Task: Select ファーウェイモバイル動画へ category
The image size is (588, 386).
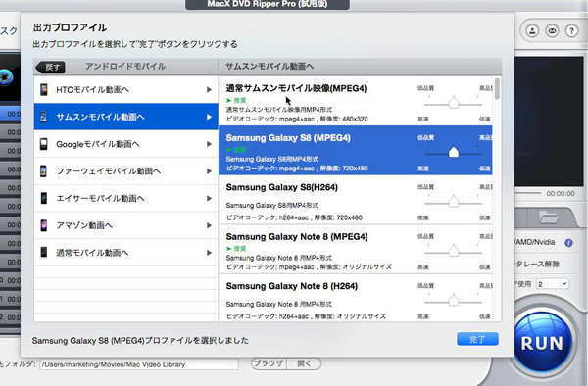Action: (x=126, y=171)
